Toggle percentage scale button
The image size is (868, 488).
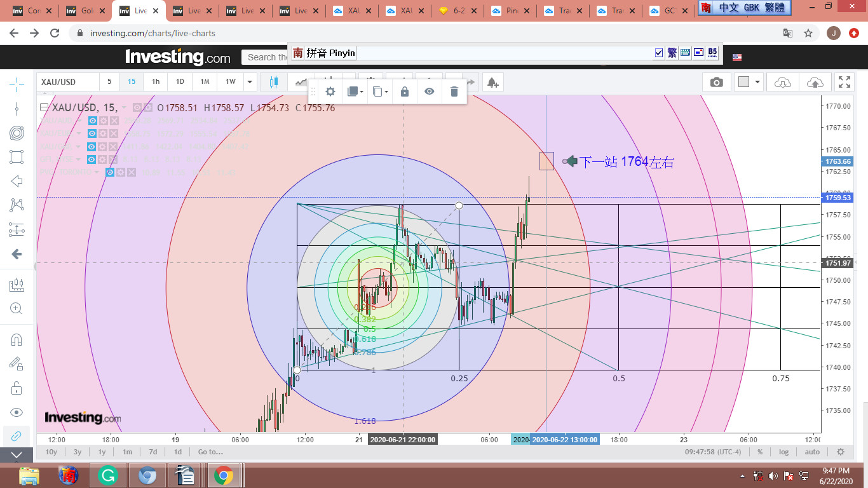[x=760, y=452]
